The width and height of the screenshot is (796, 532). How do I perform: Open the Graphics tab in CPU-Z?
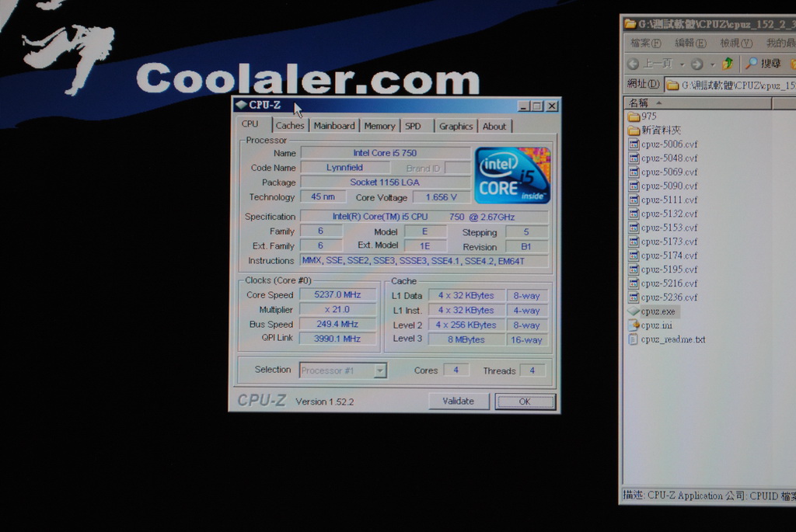tap(456, 126)
